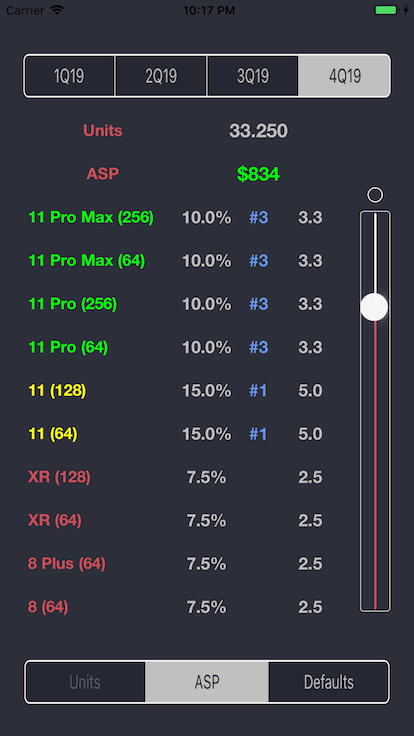Select the 1Q19 quarter segment
414x736 pixels.
click(x=69, y=76)
